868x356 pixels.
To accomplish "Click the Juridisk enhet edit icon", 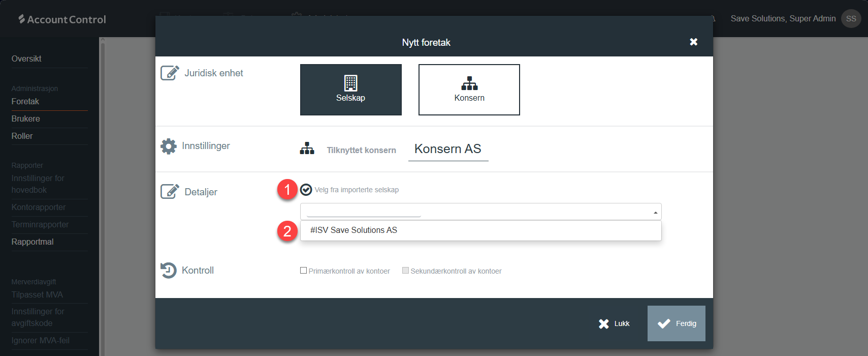I will point(170,73).
